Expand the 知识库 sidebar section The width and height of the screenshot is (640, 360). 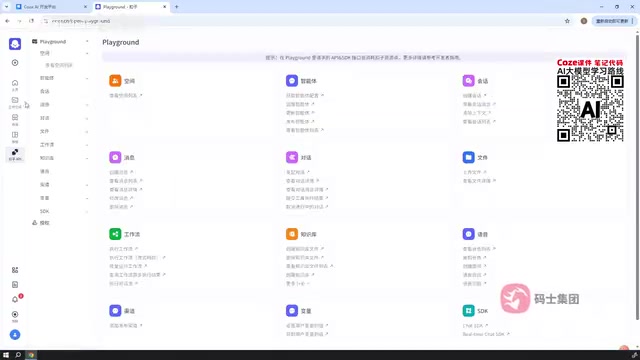click(87, 158)
